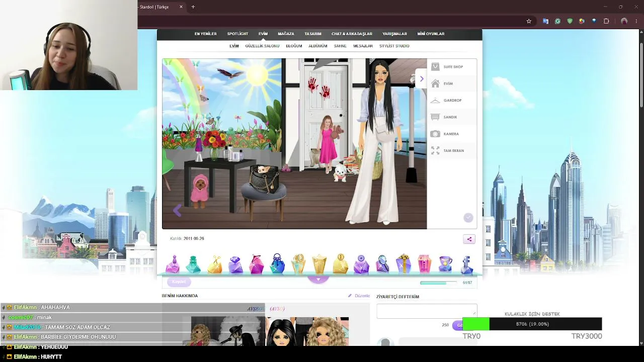Close the Stardoll browser tab

(181, 7)
